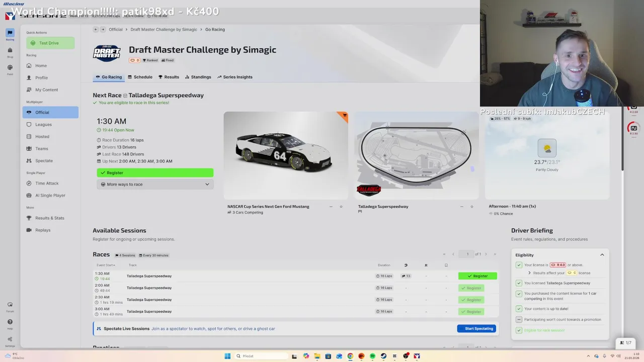Click the back arrow in the breadcrumb bar
Image resolution: width=644 pixels, height=362 pixels.
95,29
